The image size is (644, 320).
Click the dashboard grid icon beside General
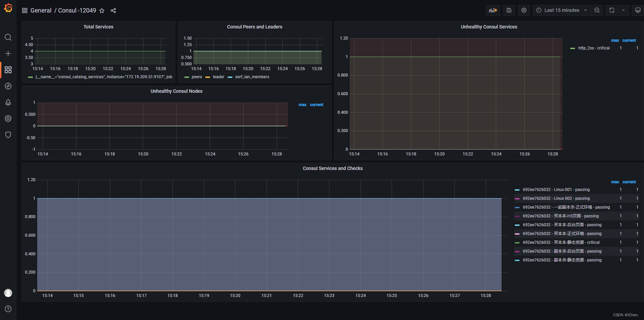[25, 10]
